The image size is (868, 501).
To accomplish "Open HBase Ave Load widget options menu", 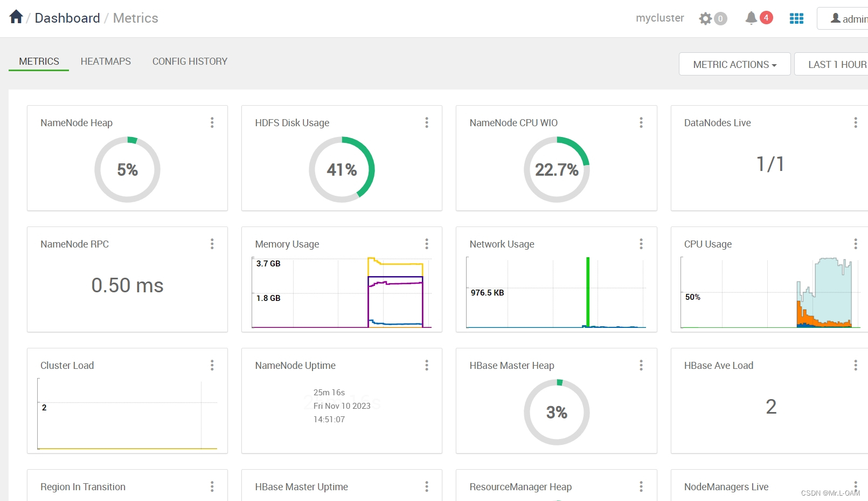I will (x=856, y=365).
